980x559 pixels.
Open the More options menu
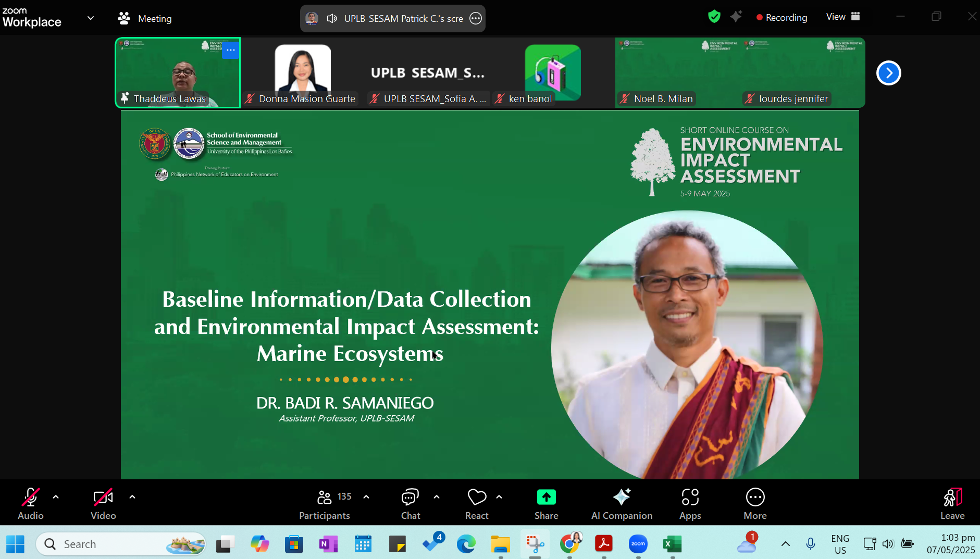tap(755, 503)
